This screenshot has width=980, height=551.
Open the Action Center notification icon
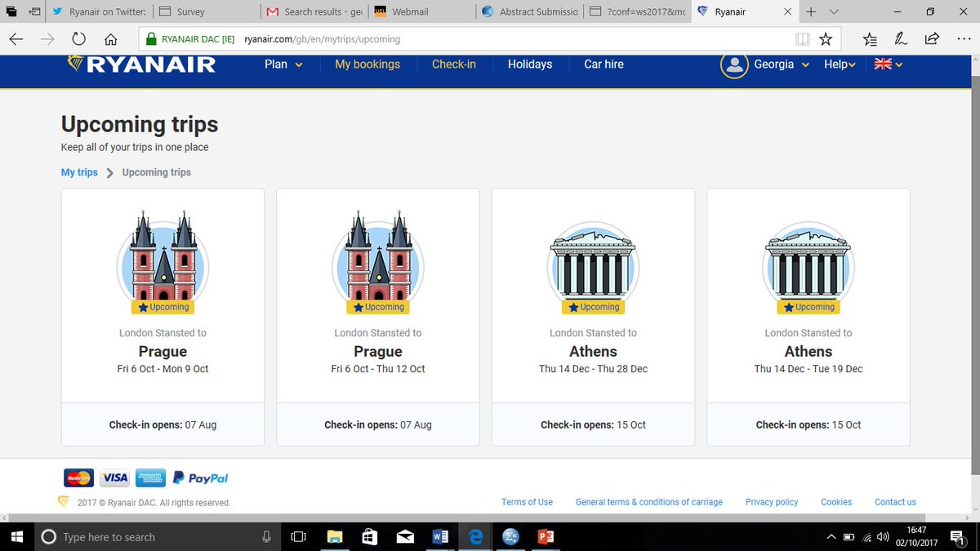[x=957, y=537]
